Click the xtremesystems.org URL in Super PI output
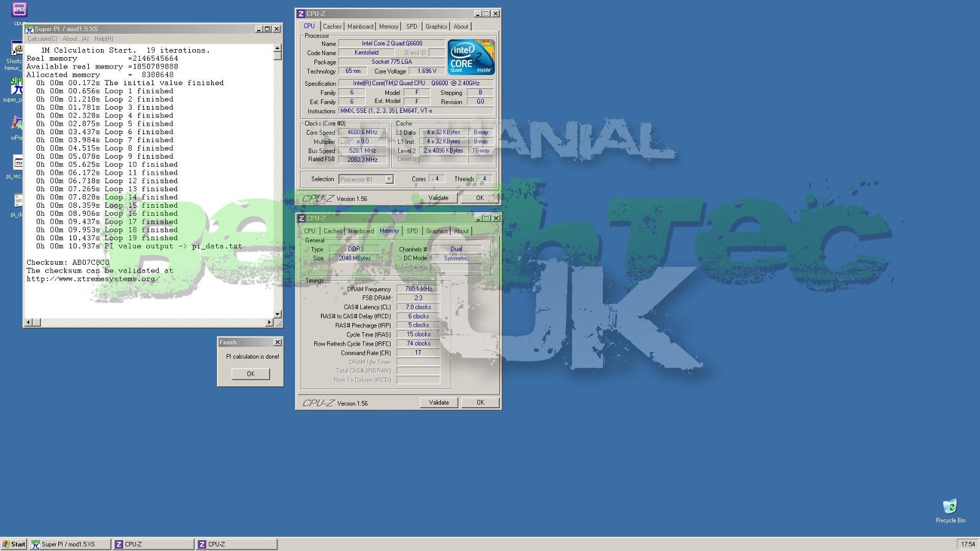Viewport: 980px width, 551px height. (x=93, y=279)
